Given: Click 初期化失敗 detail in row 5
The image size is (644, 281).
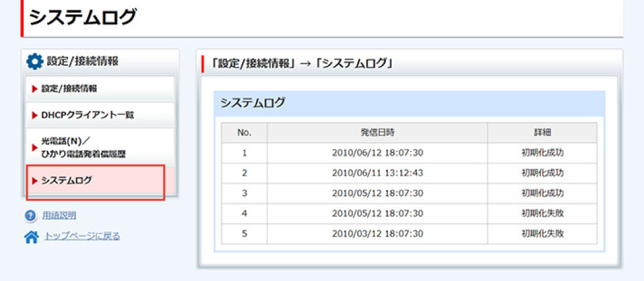Looking at the screenshot, I should (x=542, y=233).
